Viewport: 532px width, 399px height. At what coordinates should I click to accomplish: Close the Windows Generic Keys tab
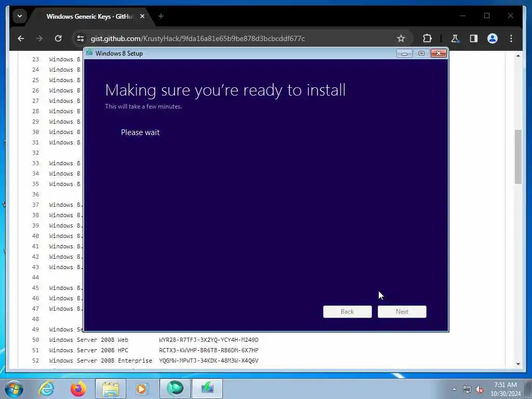(142, 16)
